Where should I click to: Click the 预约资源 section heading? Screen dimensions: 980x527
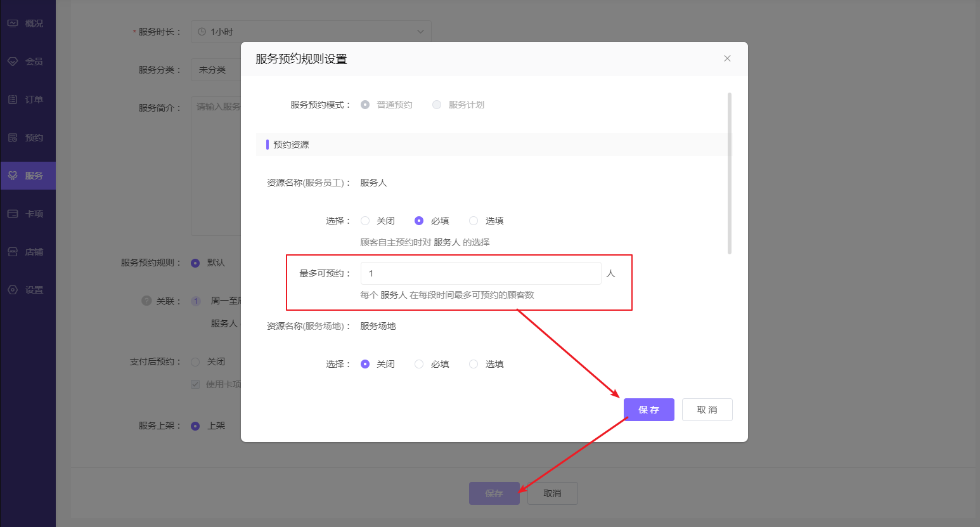tap(291, 145)
